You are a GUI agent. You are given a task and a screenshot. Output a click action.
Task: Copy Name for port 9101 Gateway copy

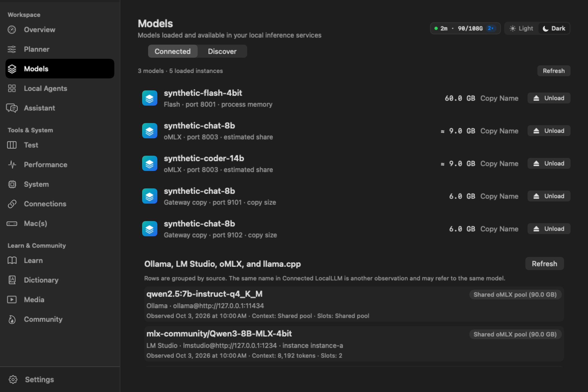[x=499, y=196]
